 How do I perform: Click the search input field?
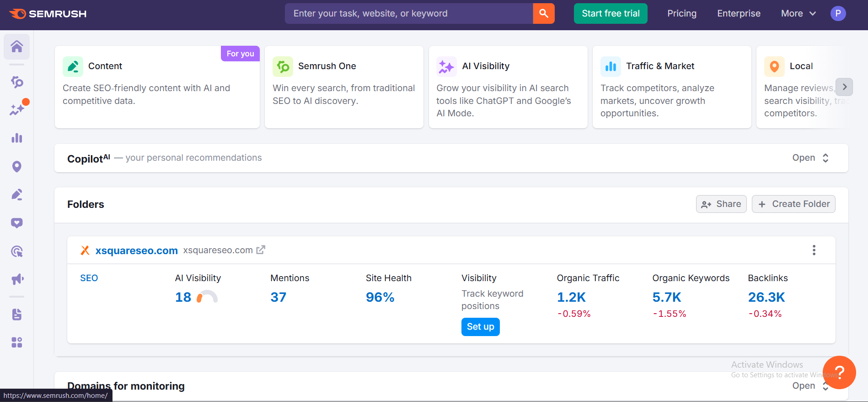tap(409, 13)
